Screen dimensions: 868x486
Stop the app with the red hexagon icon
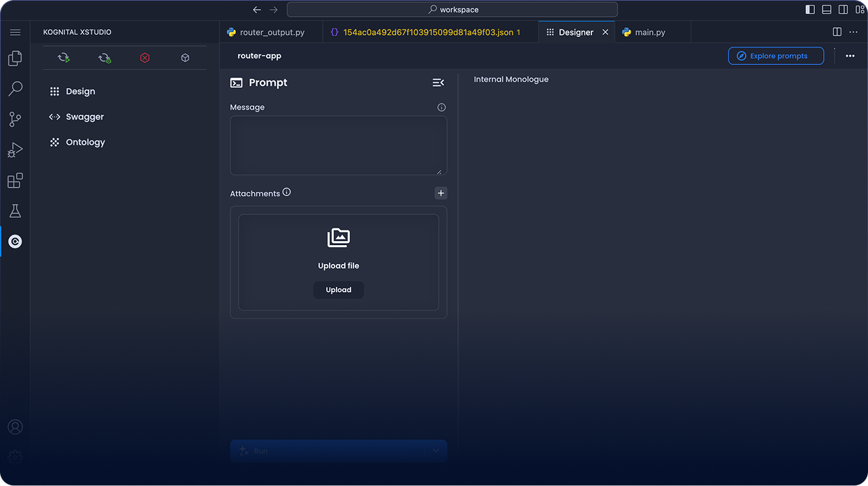(x=145, y=57)
